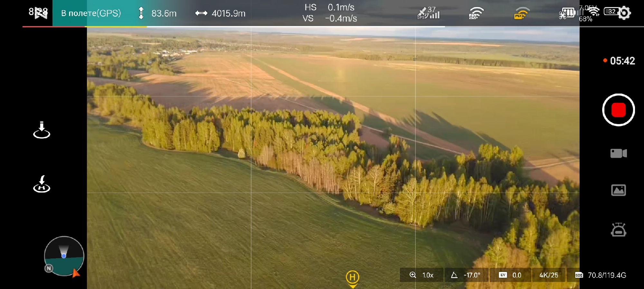644x289 pixels.
Task: Tap the yellow home point marker
Action: pyautogui.click(x=352, y=277)
